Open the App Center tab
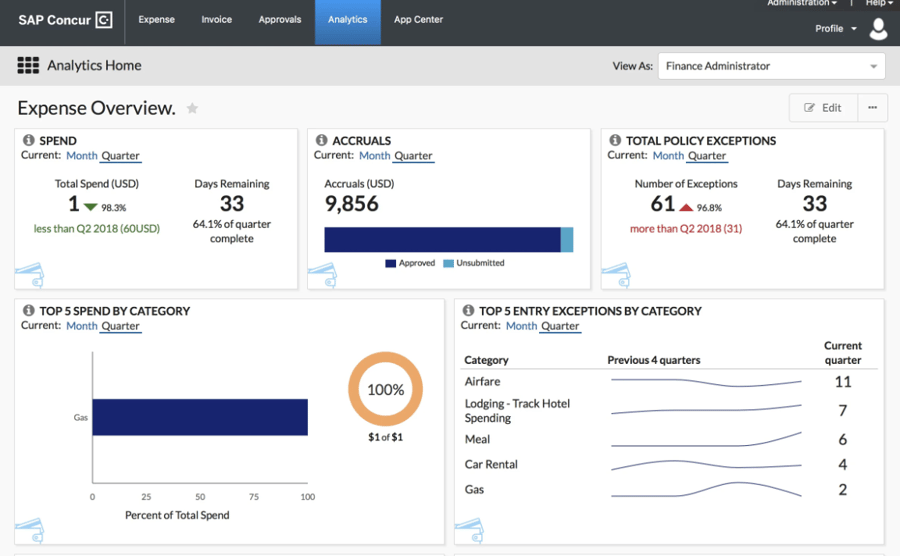Screen dimensions: 900x556 pyautogui.click(x=418, y=20)
